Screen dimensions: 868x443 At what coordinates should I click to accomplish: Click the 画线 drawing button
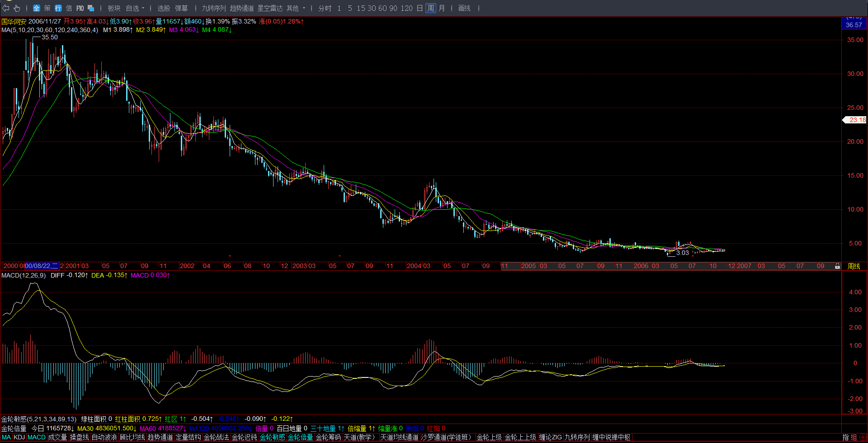464,8
